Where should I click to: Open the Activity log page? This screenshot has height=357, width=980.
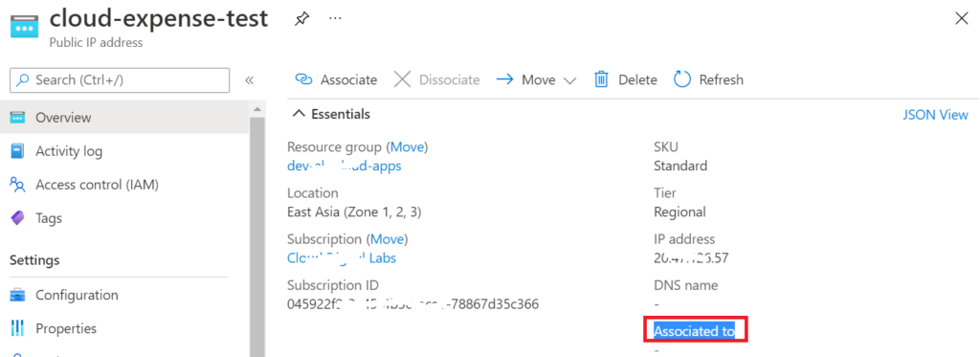click(69, 151)
